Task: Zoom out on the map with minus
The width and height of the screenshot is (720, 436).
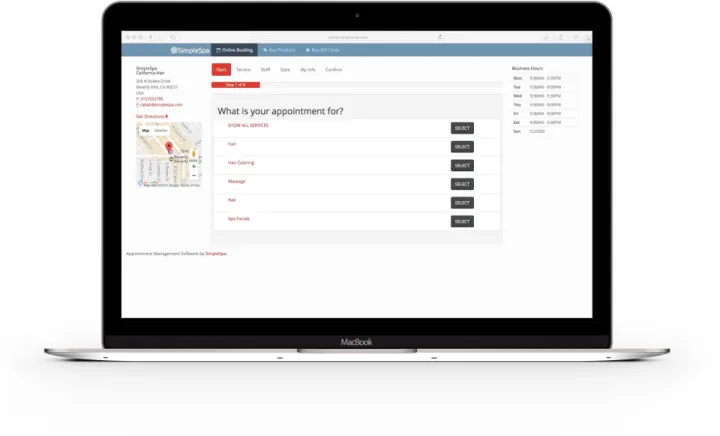Action: point(193,175)
